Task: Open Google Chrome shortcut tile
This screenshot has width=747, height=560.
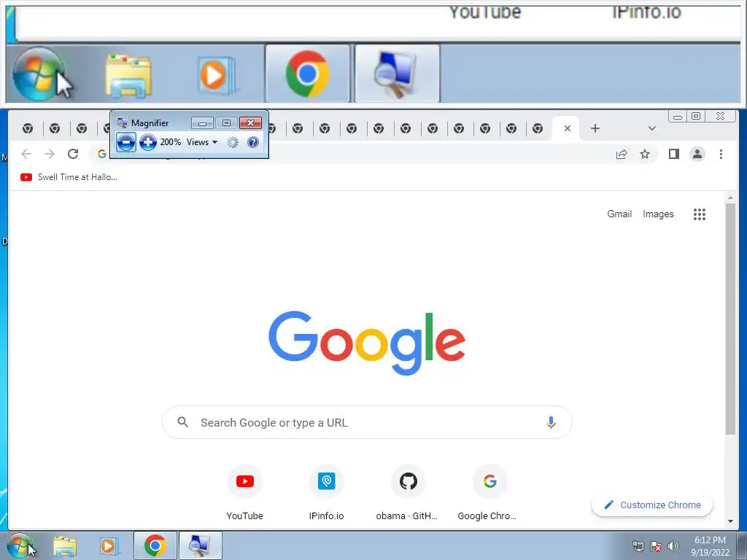Action: click(489, 493)
